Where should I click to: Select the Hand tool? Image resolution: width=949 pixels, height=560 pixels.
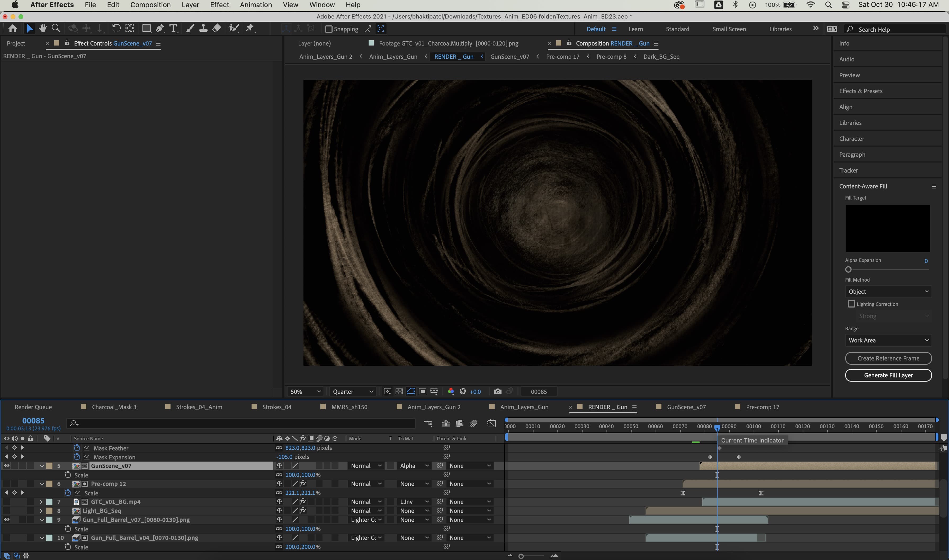point(43,29)
